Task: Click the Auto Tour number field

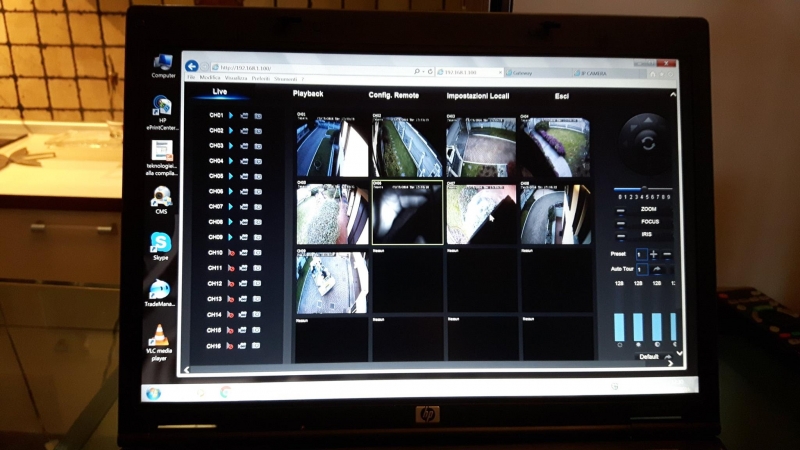Action: click(642, 269)
